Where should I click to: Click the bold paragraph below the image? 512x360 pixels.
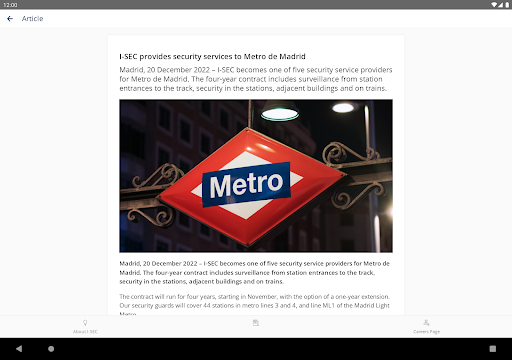coord(254,272)
